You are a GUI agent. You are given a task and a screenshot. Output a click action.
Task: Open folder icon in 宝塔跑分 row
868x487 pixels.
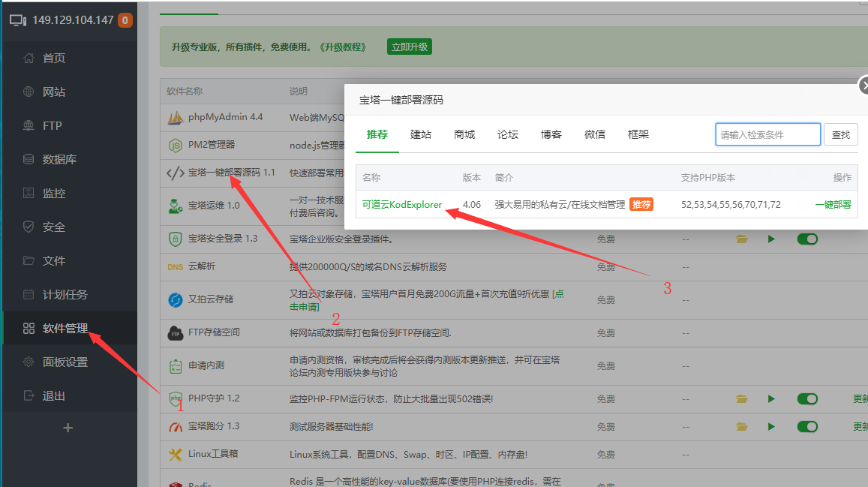tap(742, 427)
